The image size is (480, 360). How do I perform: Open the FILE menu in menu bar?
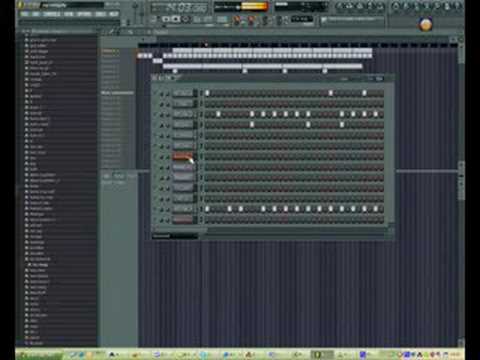tap(24, 14)
